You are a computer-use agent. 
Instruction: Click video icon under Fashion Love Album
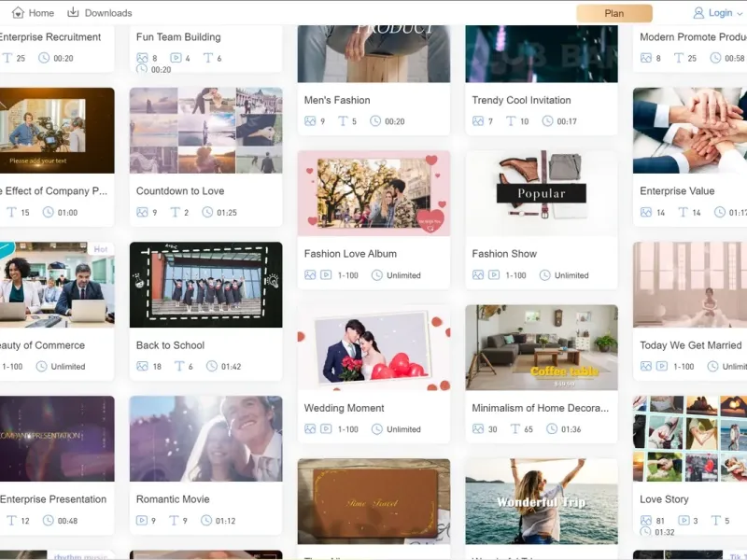pos(326,274)
